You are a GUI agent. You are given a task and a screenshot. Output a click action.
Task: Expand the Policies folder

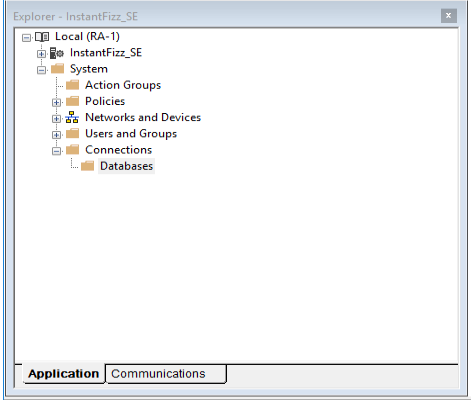[56, 102]
